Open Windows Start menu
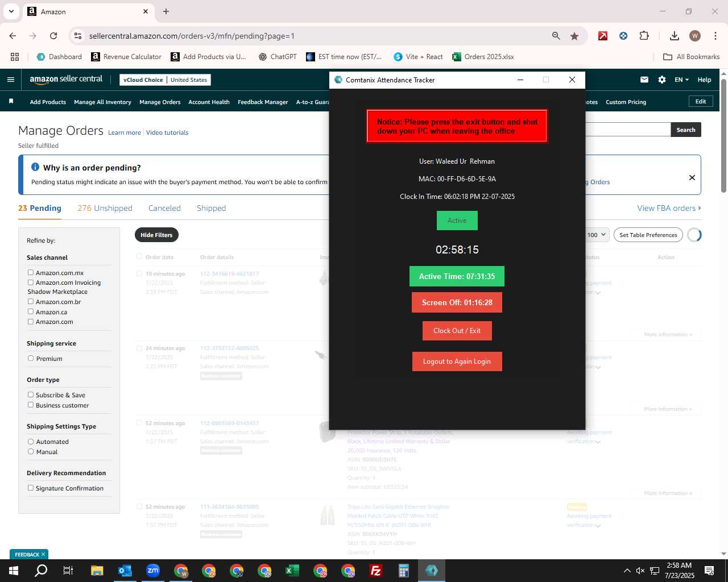Viewport: 728px width, 582px height. click(x=14, y=571)
